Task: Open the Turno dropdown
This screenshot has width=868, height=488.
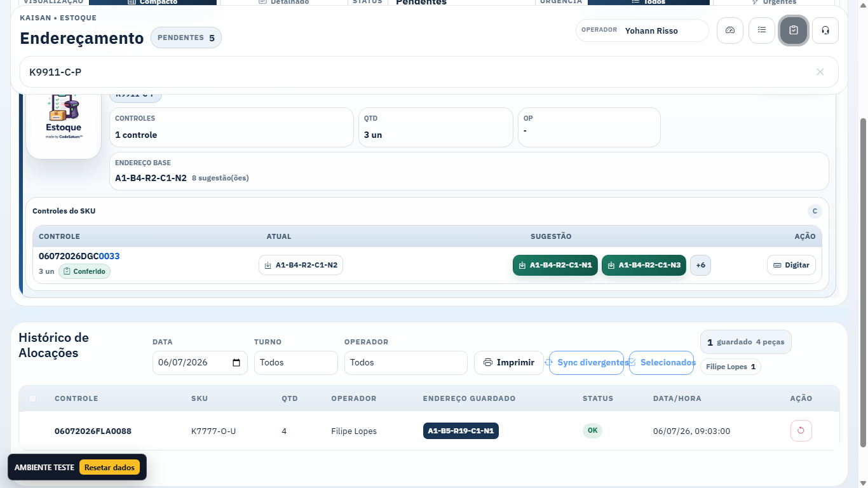Action: (296, 363)
